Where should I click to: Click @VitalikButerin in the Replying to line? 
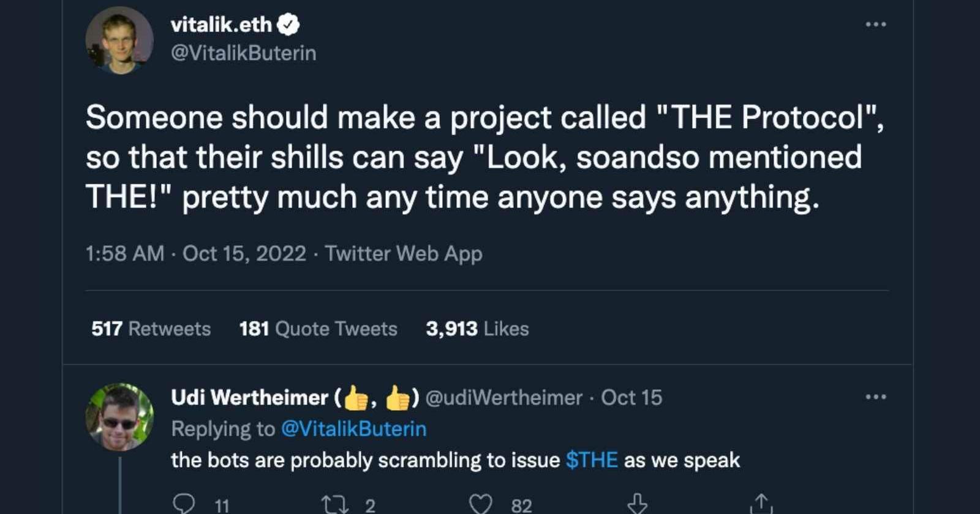tap(353, 429)
